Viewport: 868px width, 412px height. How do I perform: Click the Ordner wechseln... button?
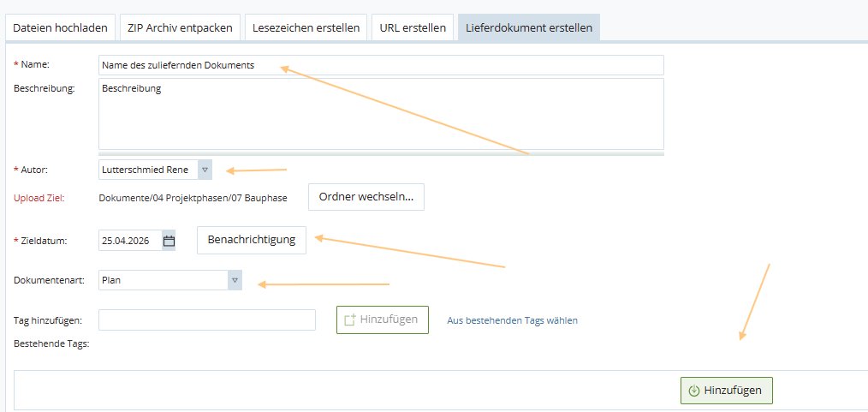(366, 197)
